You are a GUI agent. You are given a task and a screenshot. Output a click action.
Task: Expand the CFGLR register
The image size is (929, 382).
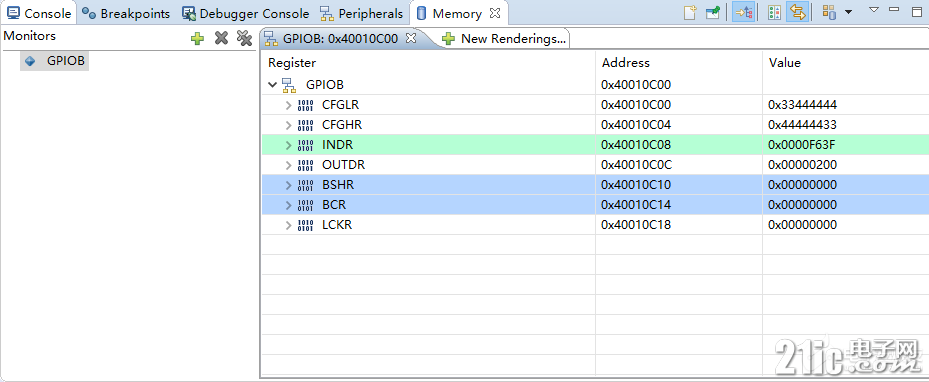pyautogui.click(x=288, y=105)
